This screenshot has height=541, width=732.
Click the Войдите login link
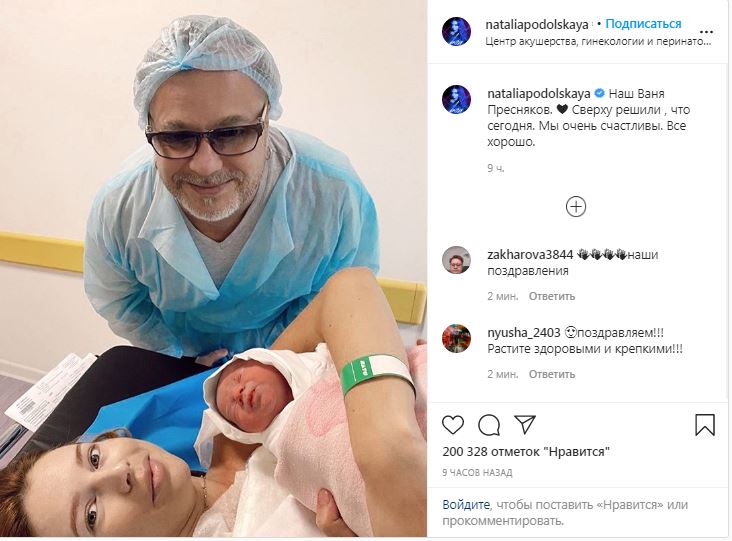(466, 505)
